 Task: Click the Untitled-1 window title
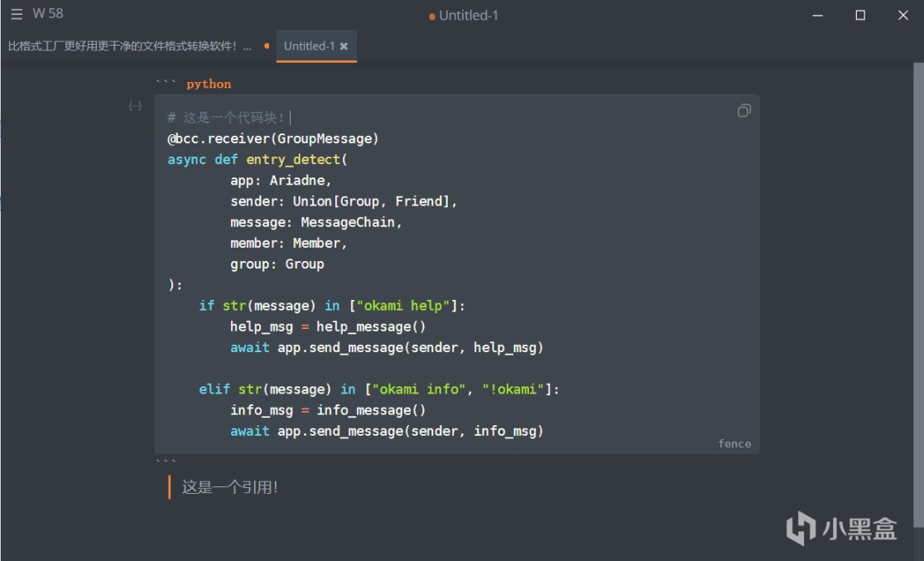click(x=469, y=16)
